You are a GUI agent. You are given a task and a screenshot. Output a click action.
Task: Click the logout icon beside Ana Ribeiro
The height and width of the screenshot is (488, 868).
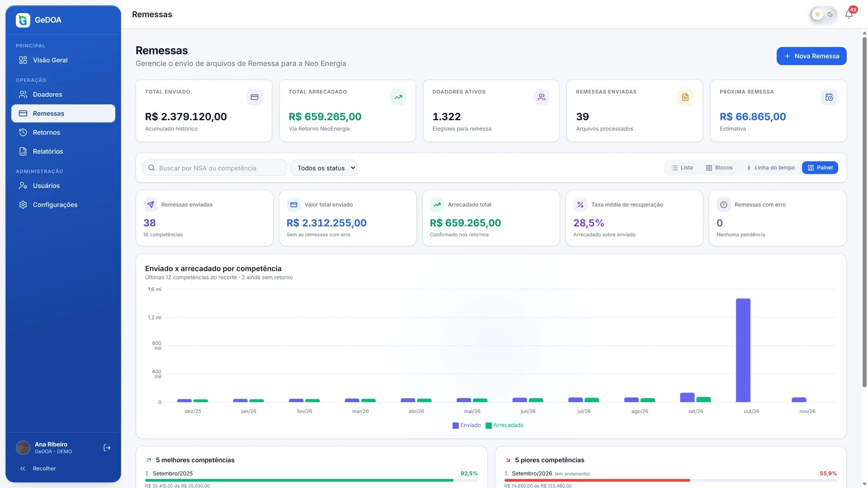pyautogui.click(x=107, y=448)
